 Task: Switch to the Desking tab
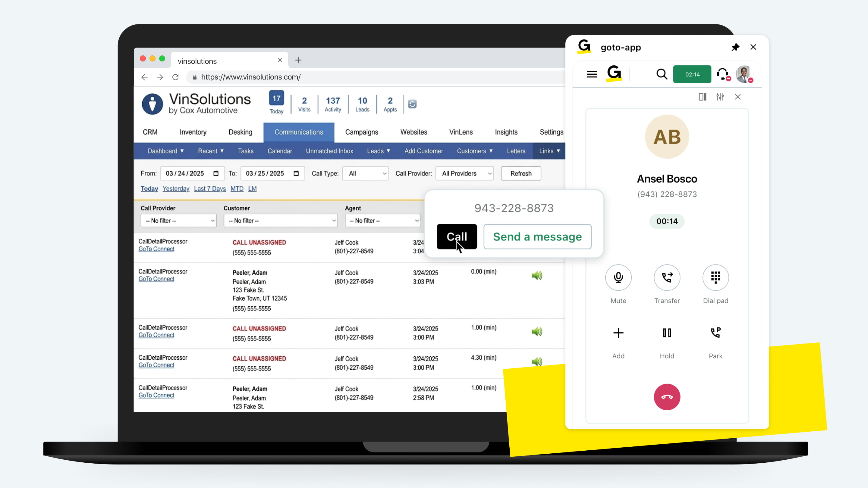click(240, 132)
